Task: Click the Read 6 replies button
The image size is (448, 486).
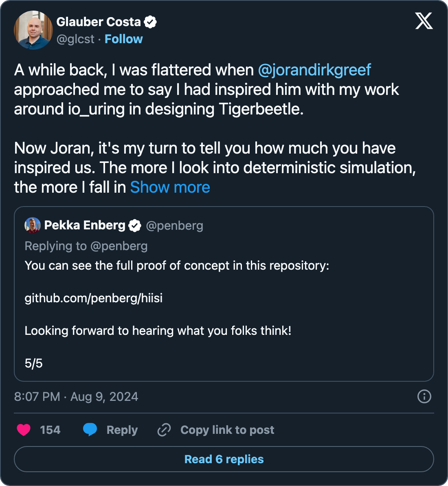Action: 224,459
